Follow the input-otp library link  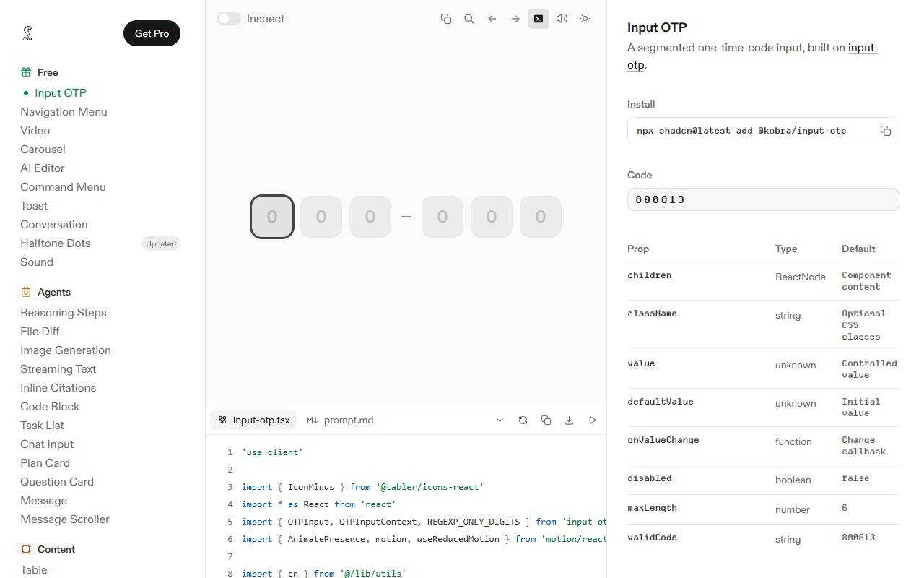point(863,48)
